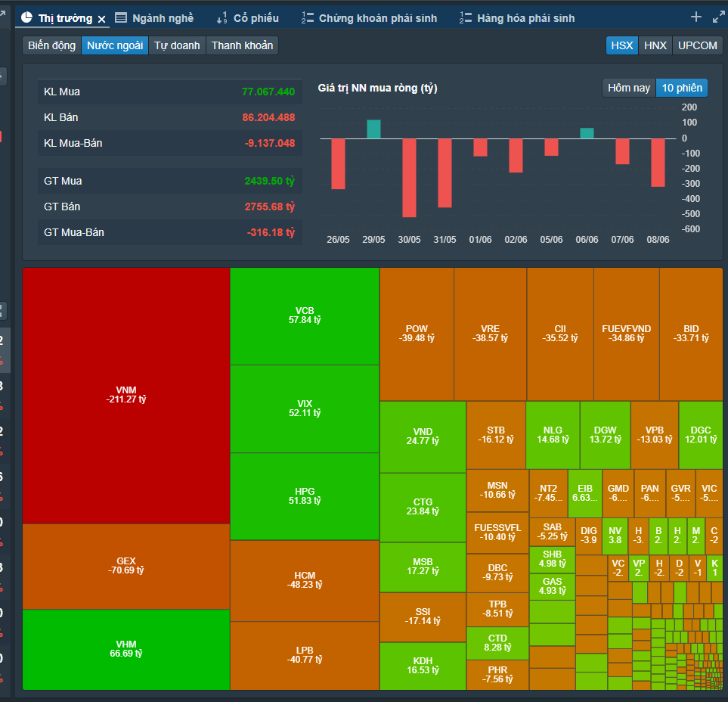Select the BID -33.71 tỷ treemap tile

(x=691, y=334)
